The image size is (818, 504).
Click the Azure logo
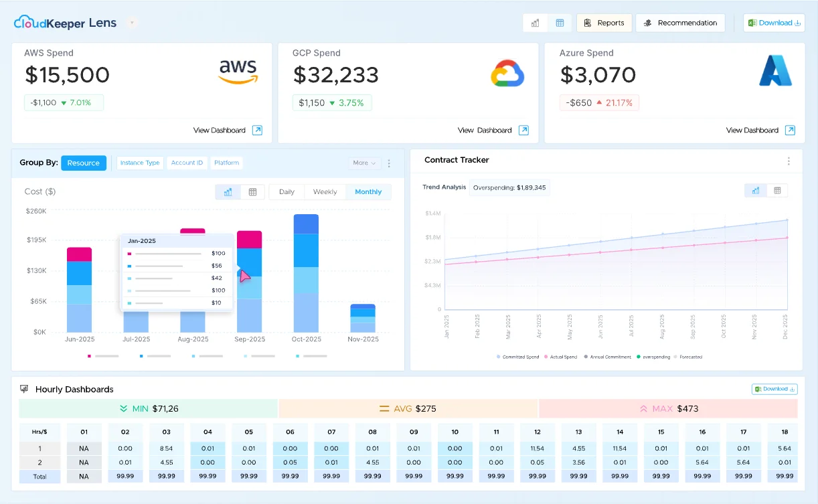click(775, 71)
